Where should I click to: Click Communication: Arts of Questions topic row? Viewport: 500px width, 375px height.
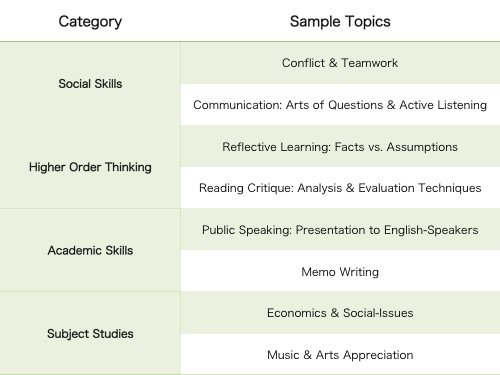340,105
